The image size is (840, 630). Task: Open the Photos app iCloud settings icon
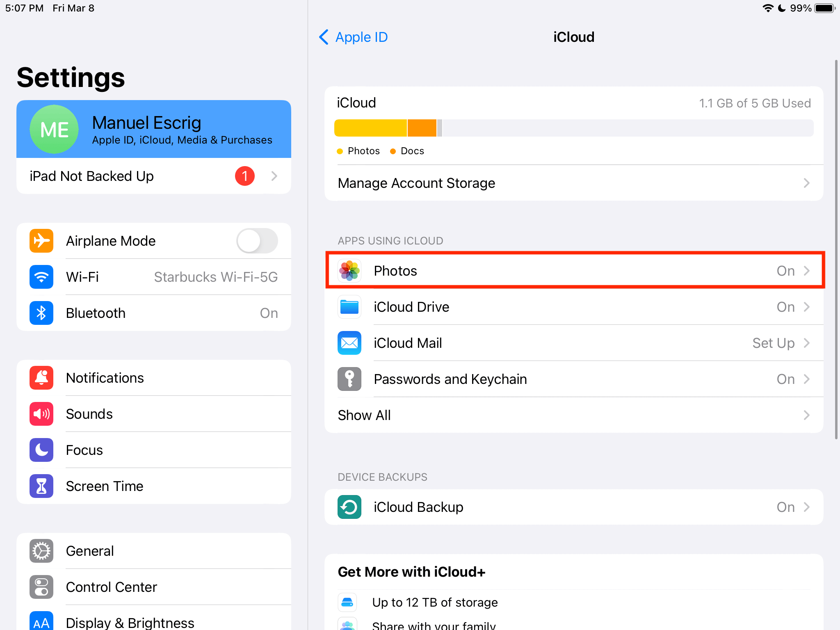(x=349, y=271)
